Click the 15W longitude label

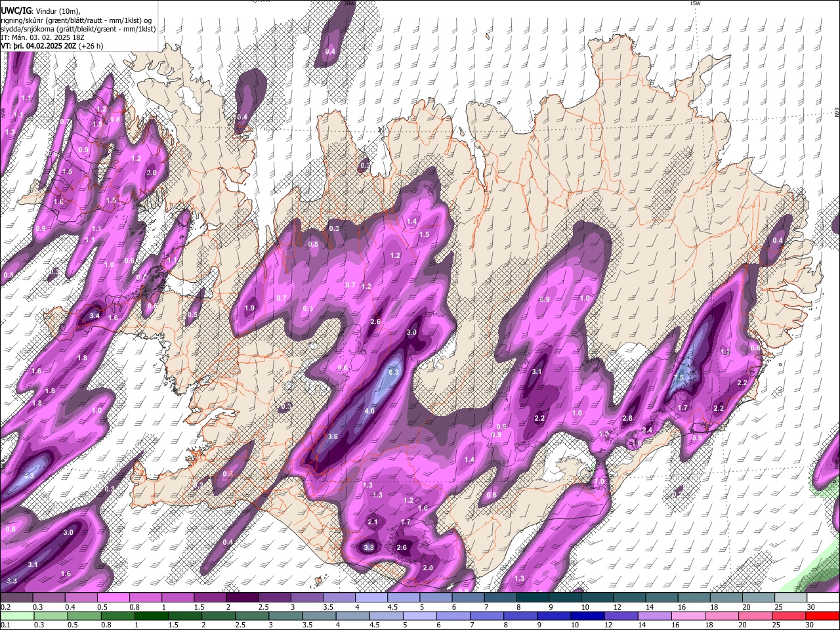tap(695, 3)
